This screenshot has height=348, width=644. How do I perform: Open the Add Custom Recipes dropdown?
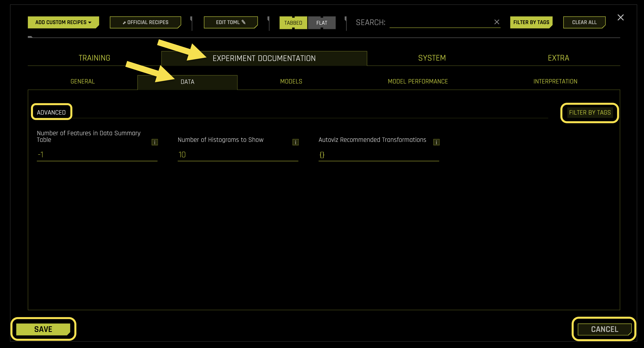(x=63, y=22)
